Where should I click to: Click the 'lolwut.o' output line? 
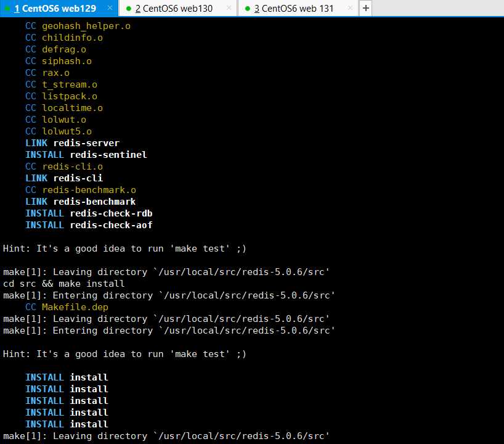56,120
